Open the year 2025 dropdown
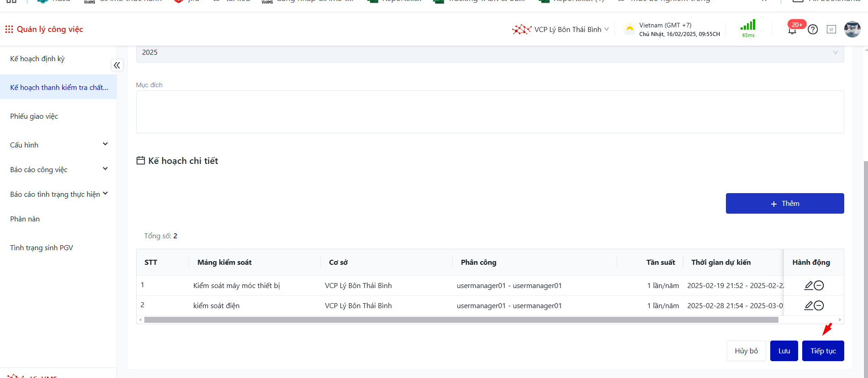 click(490, 52)
